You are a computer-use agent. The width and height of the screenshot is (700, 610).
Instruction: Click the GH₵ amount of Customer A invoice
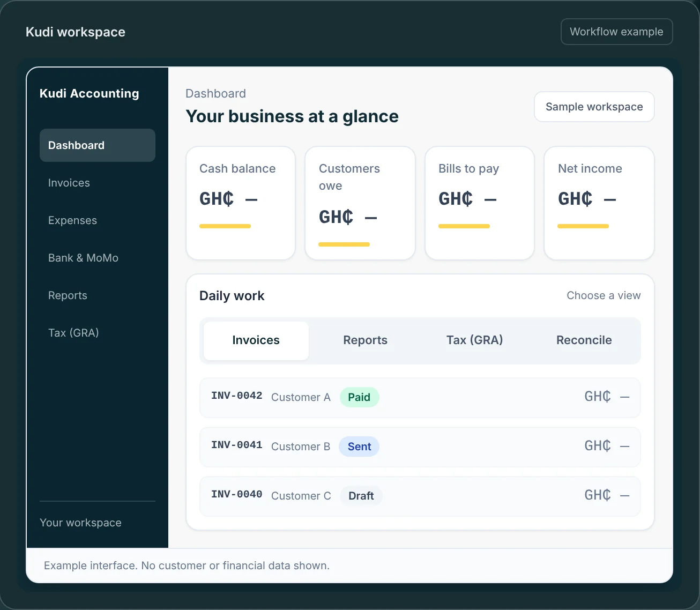[607, 397]
